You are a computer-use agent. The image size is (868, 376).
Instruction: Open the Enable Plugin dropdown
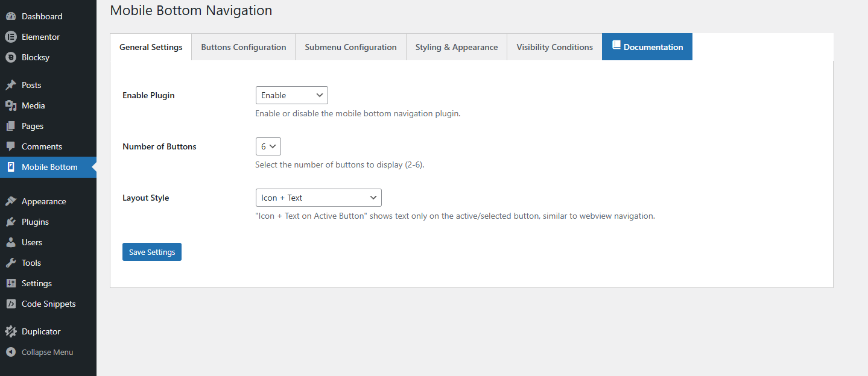[291, 95]
